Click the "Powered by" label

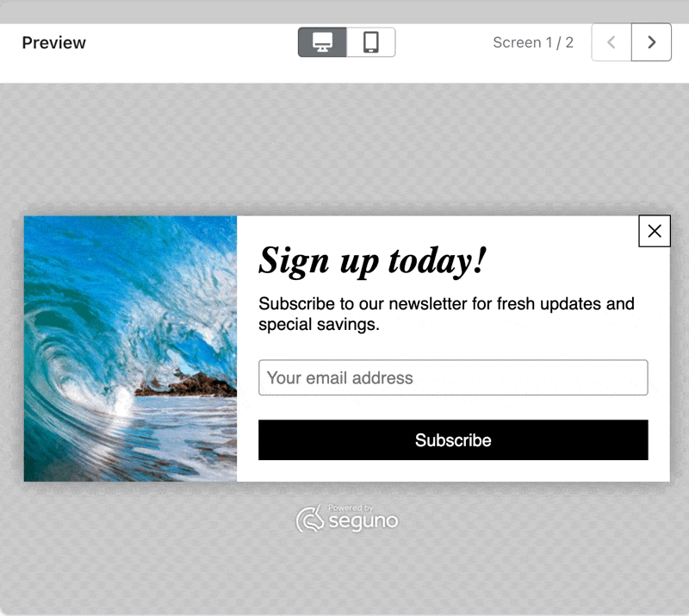pyautogui.click(x=351, y=507)
